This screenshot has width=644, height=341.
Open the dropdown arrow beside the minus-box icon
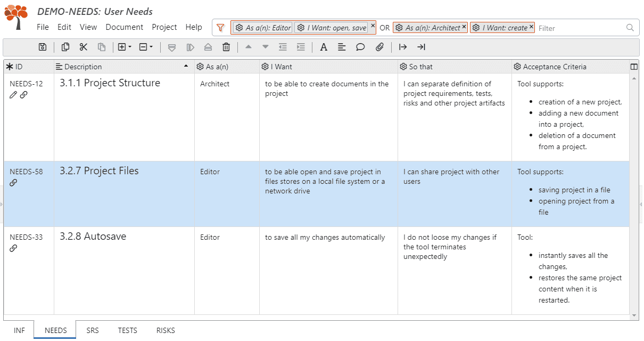tap(151, 47)
